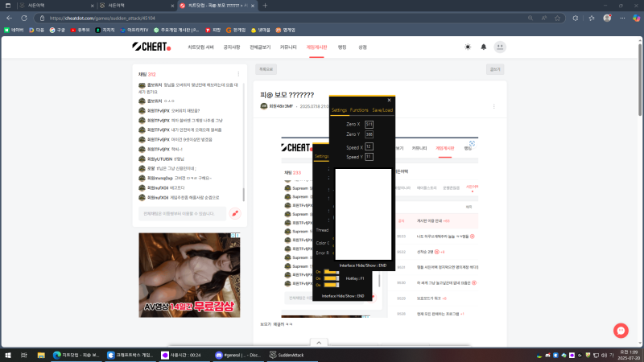
Task: Open the notification bell in the site header
Action: click(484, 47)
